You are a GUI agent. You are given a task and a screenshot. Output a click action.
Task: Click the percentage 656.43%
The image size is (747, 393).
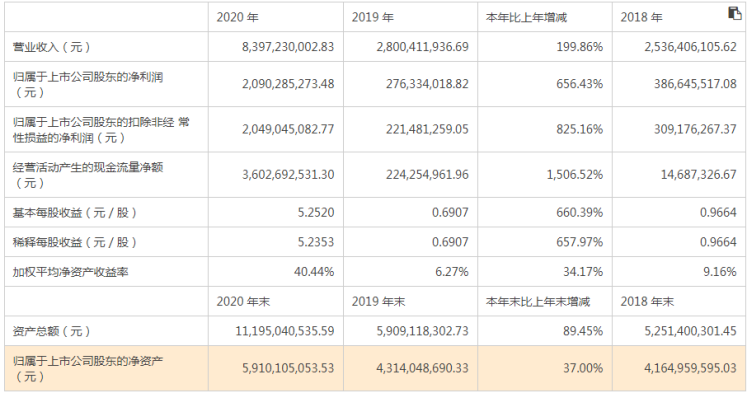pos(579,84)
